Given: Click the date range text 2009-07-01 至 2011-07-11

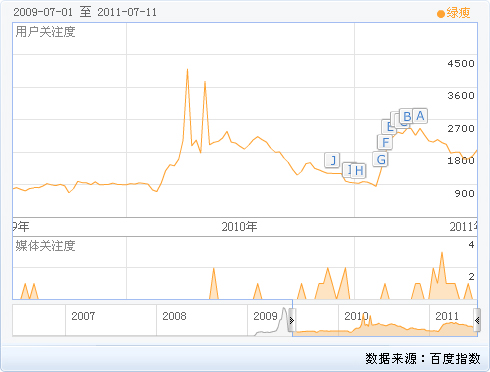Looking at the screenshot, I should 85,12.
